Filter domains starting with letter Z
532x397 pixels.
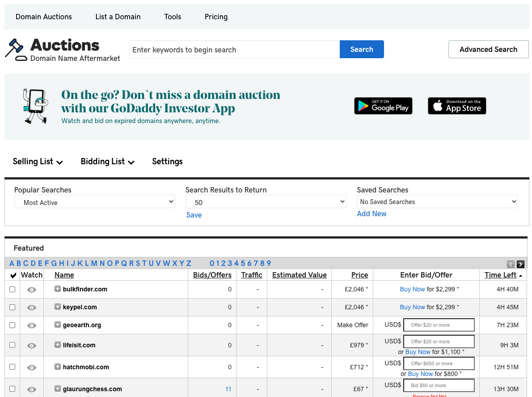point(189,263)
